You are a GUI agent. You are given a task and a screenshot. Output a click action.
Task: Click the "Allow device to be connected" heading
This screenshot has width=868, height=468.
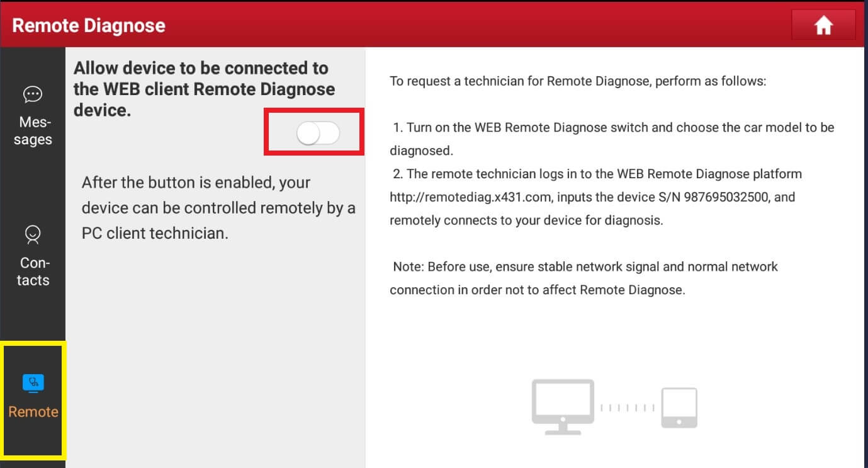point(204,89)
